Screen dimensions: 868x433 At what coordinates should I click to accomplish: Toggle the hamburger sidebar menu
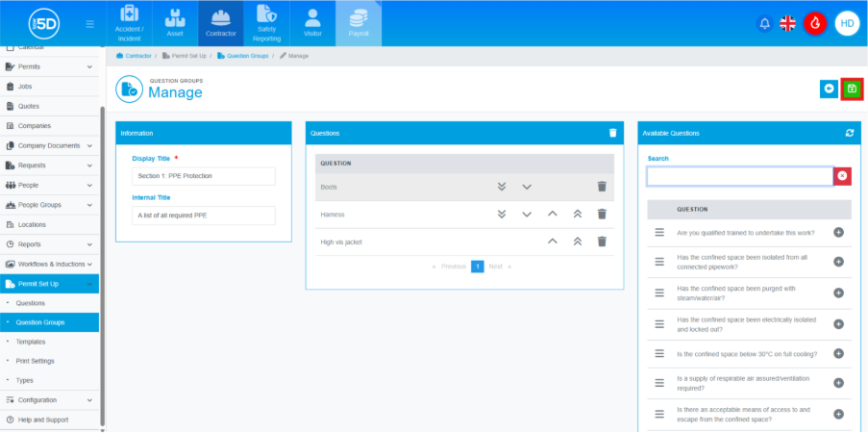pyautogui.click(x=90, y=24)
